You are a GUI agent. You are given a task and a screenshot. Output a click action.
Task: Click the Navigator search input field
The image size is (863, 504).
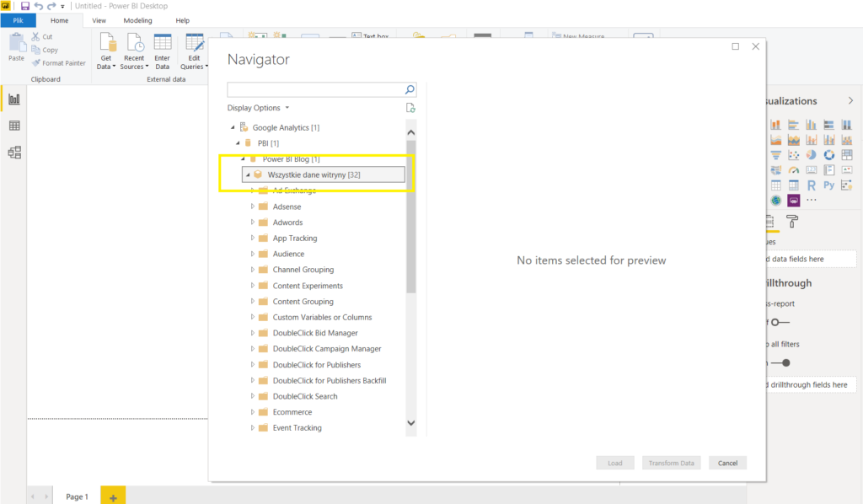coord(316,89)
